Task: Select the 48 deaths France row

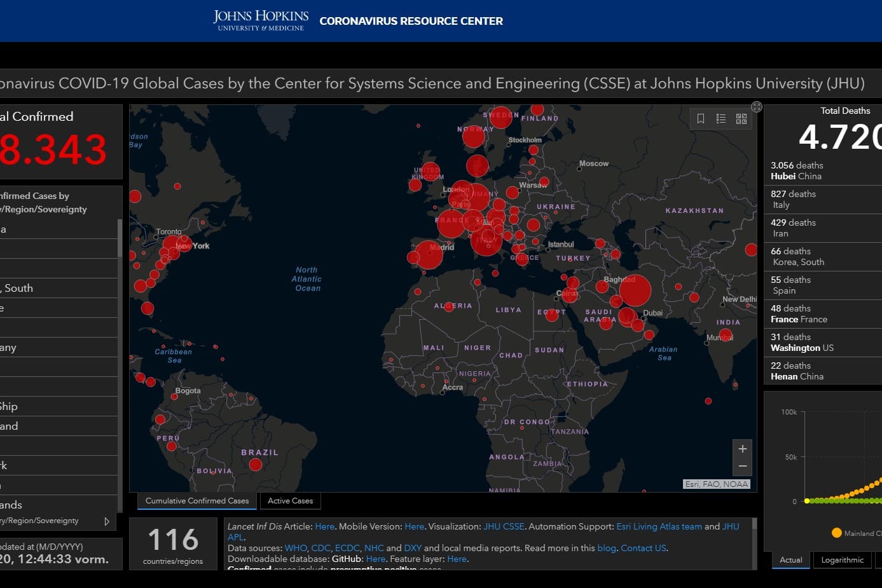Action: click(x=823, y=314)
